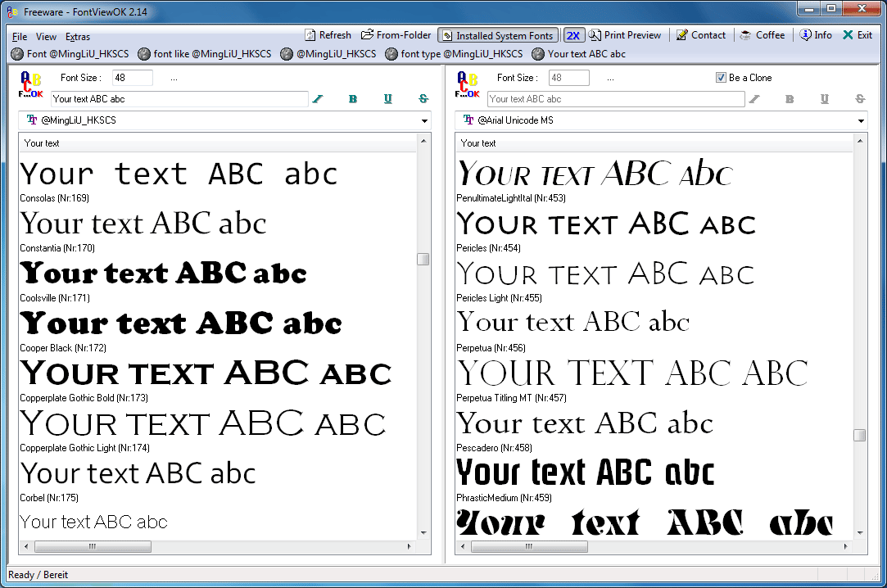Expand the @MingLiU_HKSCS font dropdown
The image size is (887, 588).
coord(424,121)
